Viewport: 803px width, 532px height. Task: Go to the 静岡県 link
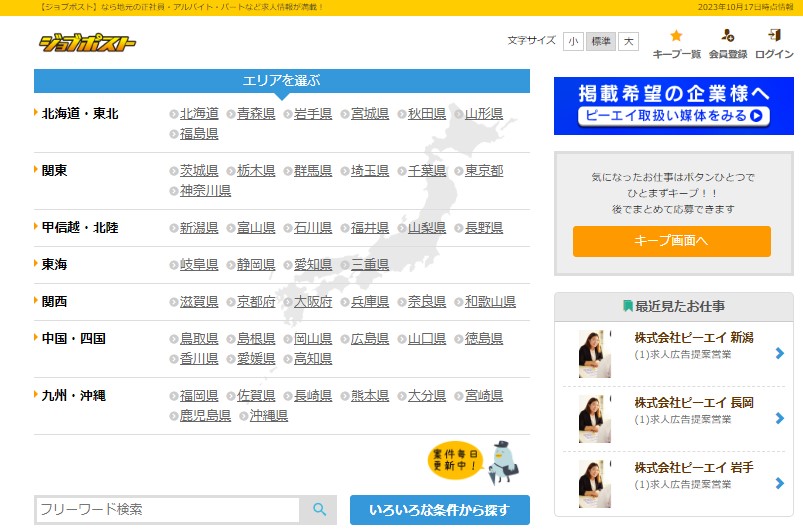[x=256, y=264]
